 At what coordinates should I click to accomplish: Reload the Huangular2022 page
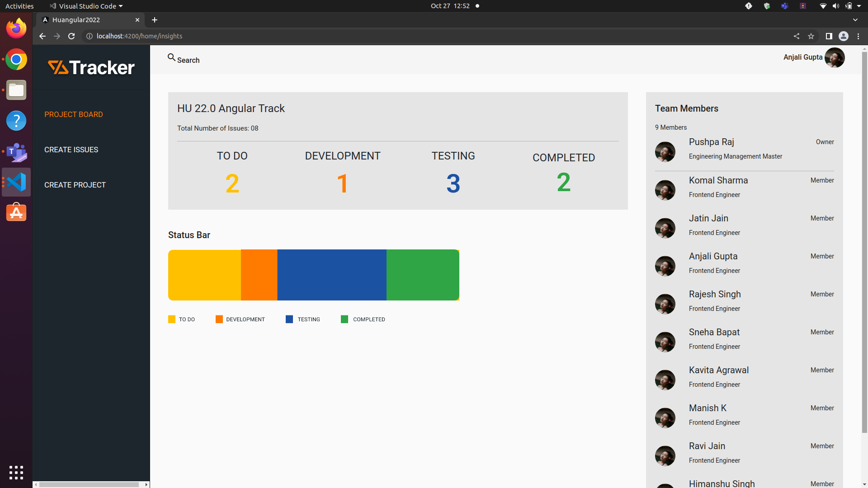71,36
